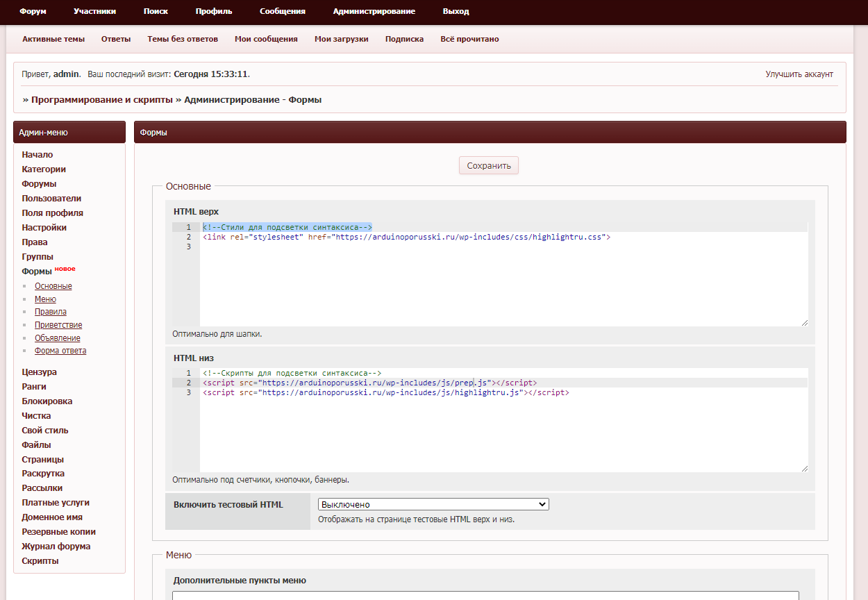This screenshot has height=600, width=868.
Task: Open Платные услуги admin section
Action: (x=56, y=503)
